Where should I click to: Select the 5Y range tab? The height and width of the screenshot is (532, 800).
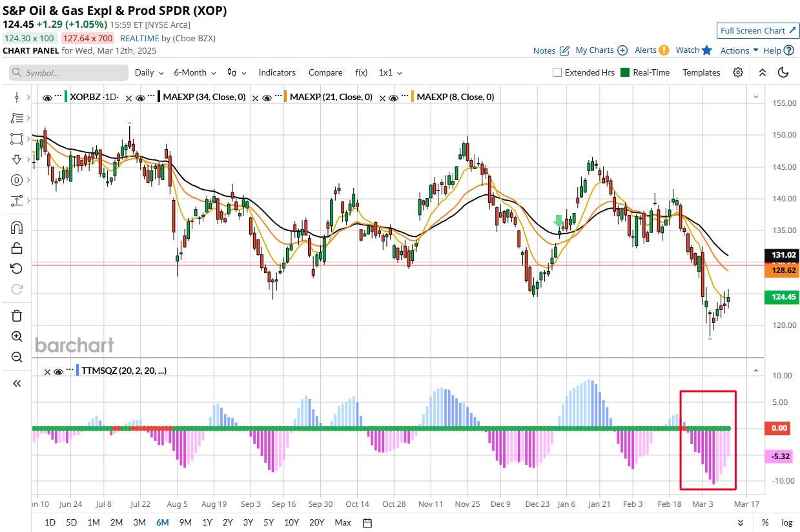pos(269,522)
